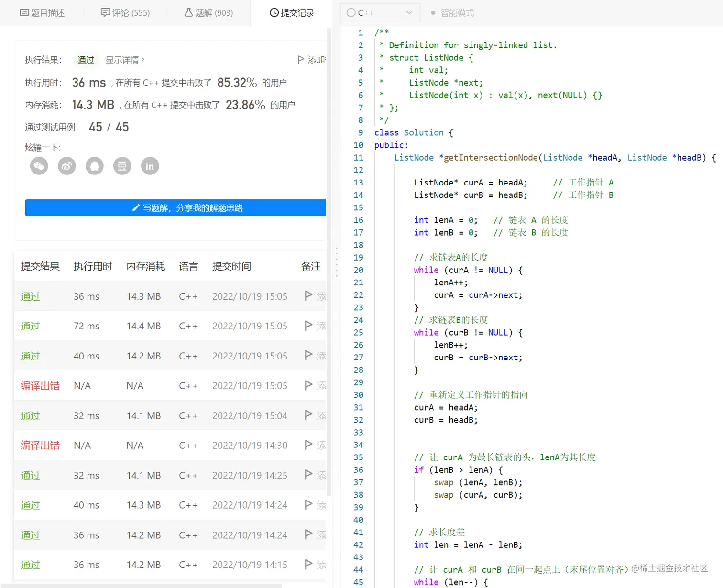Click note flag for 14:15 submission row
The height and width of the screenshot is (588, 723).
[x=308, y=565]
